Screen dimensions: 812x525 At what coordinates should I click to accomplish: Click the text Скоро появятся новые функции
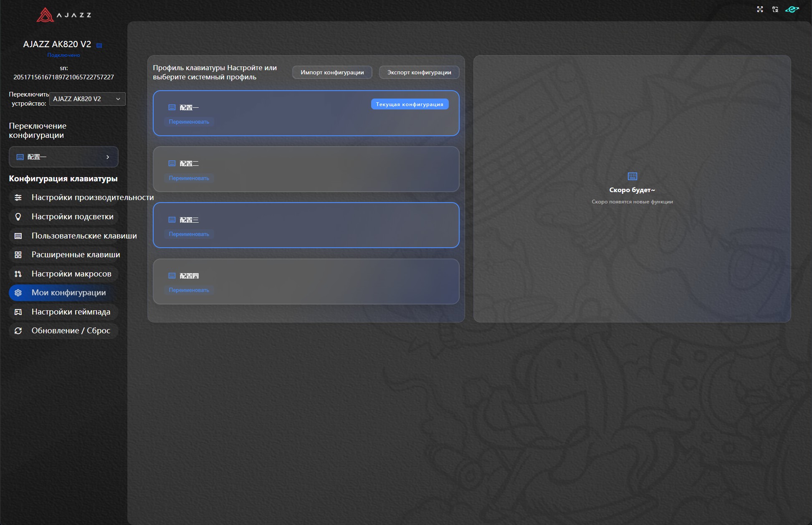632,202
